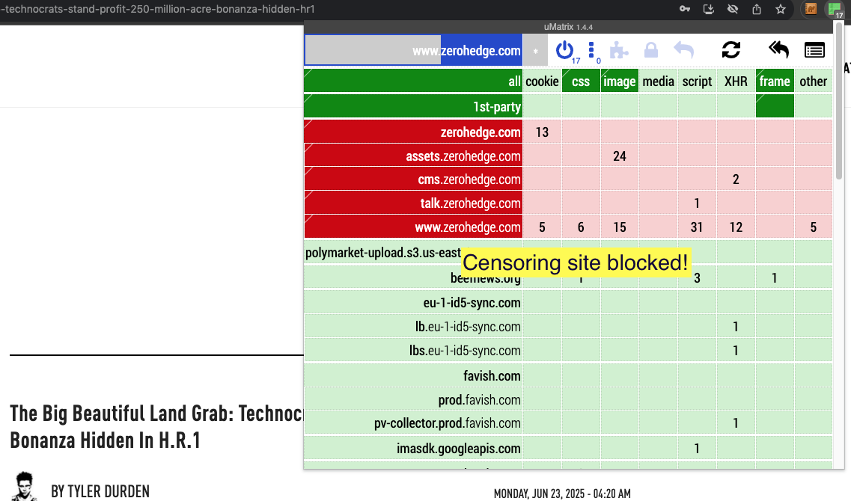Viewport: 851px width, 504px height.
Task: Click the share icon in the address bar
Action: point(757,9)
